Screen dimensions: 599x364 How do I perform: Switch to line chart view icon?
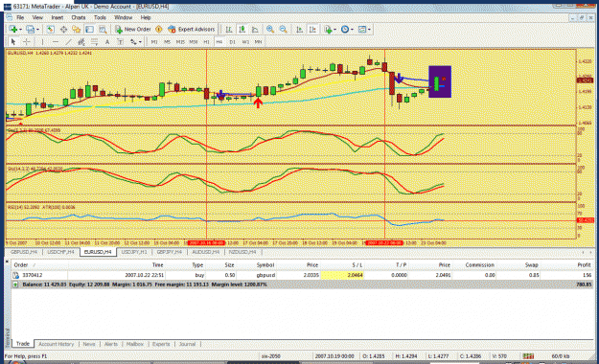pyautogui.click(x=255, y=29)
